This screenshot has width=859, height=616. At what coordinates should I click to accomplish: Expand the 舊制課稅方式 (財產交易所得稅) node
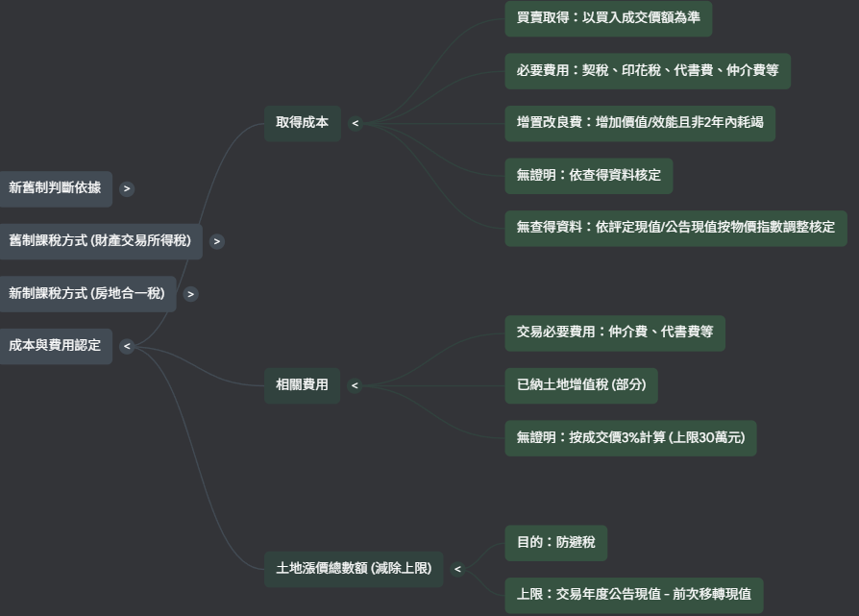click(x=215, y=241)
